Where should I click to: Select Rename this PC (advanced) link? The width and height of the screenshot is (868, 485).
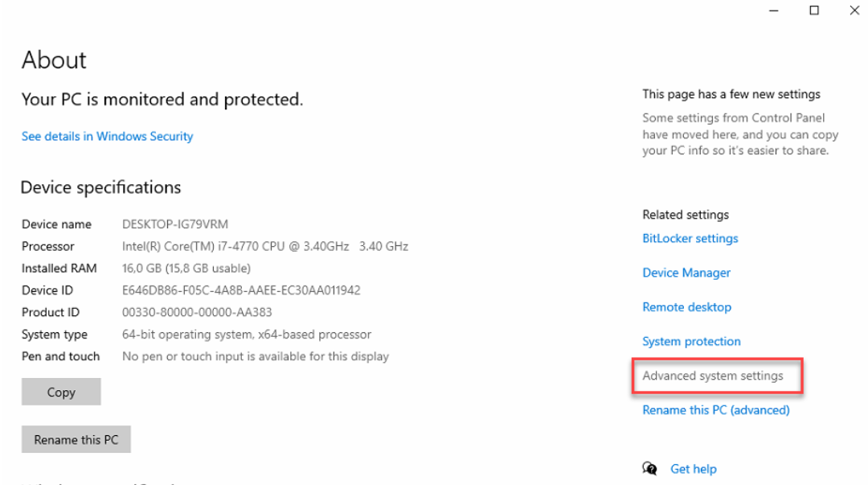(x=715, y=410)
